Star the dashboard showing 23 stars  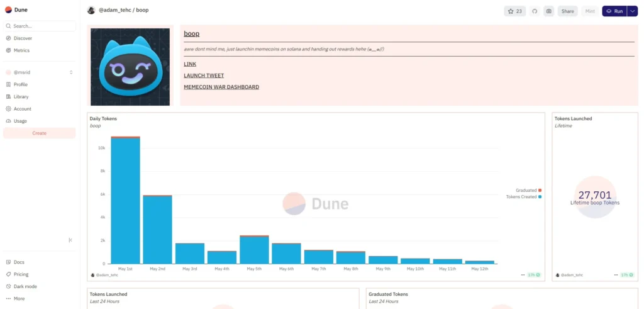[514, 11]
